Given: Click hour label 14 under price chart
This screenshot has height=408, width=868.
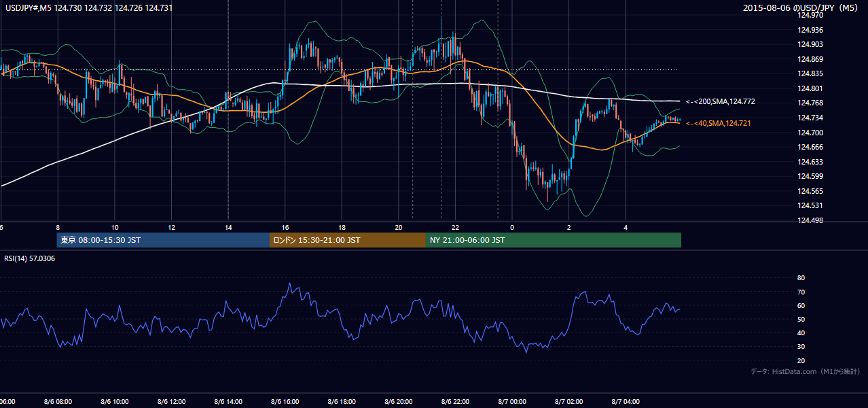Looking at the screenshot, I should pyautogui.click(x=228, y=227).
